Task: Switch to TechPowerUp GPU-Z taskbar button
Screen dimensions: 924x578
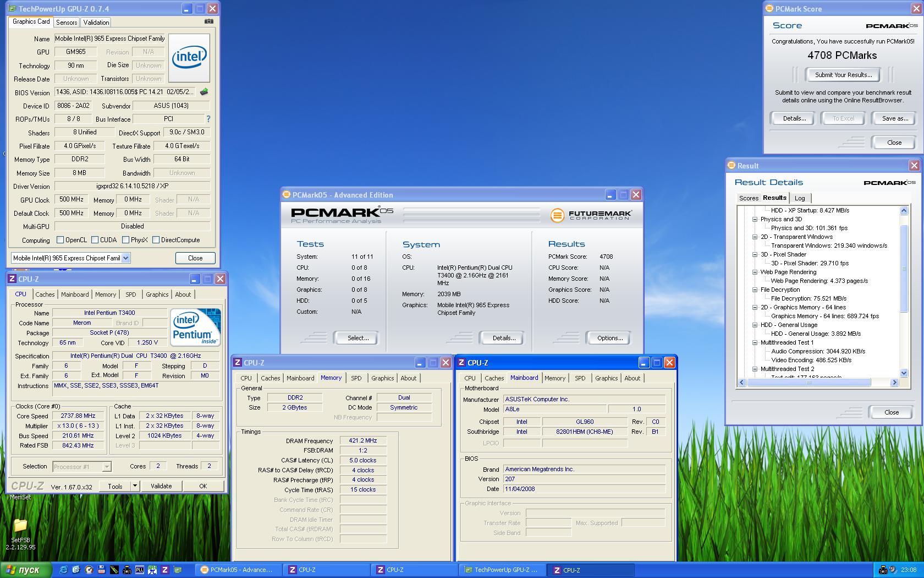Action: [502, 570]
